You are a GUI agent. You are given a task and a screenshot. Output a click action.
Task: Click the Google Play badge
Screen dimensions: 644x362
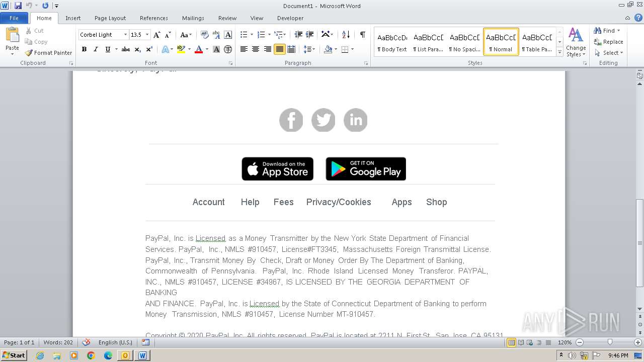tap(366, 169)
